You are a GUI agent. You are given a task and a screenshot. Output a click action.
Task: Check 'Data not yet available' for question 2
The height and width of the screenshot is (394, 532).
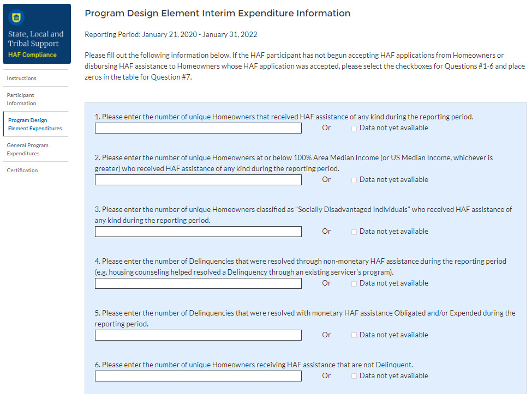tap(354, 180)
